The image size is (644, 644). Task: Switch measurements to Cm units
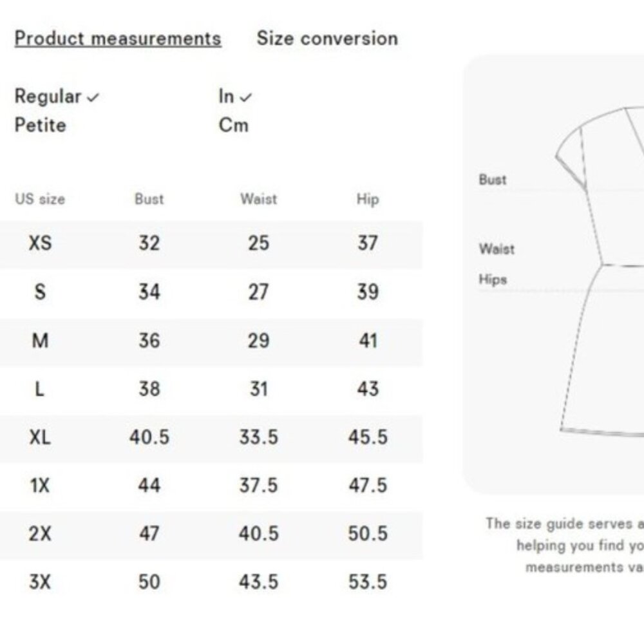tap(232, 126)
